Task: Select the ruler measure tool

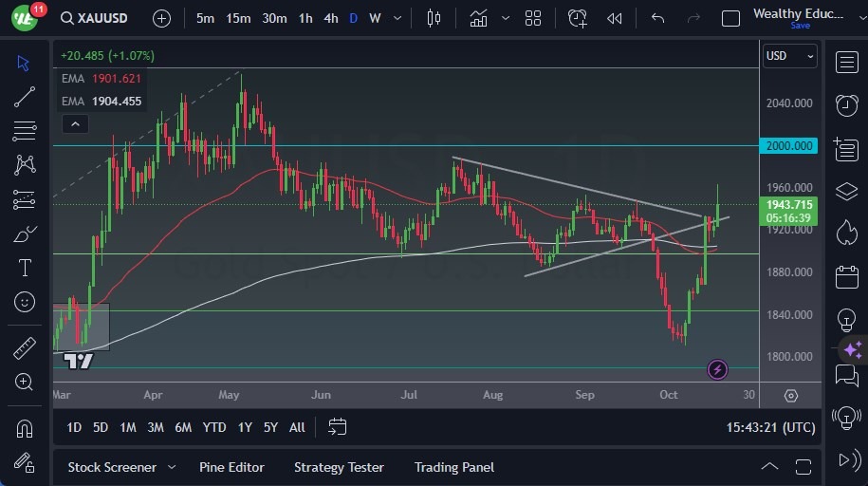Action: [x=25, y=348]
